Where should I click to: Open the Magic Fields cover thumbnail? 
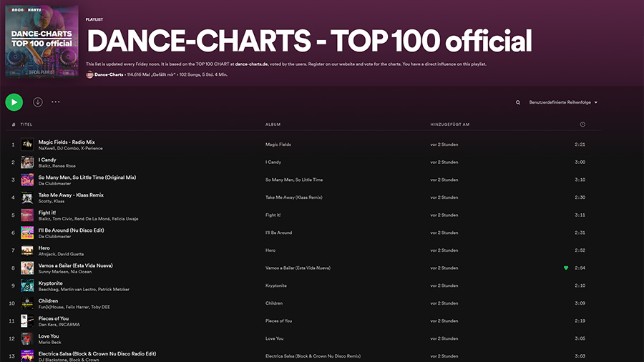(27, 145)
